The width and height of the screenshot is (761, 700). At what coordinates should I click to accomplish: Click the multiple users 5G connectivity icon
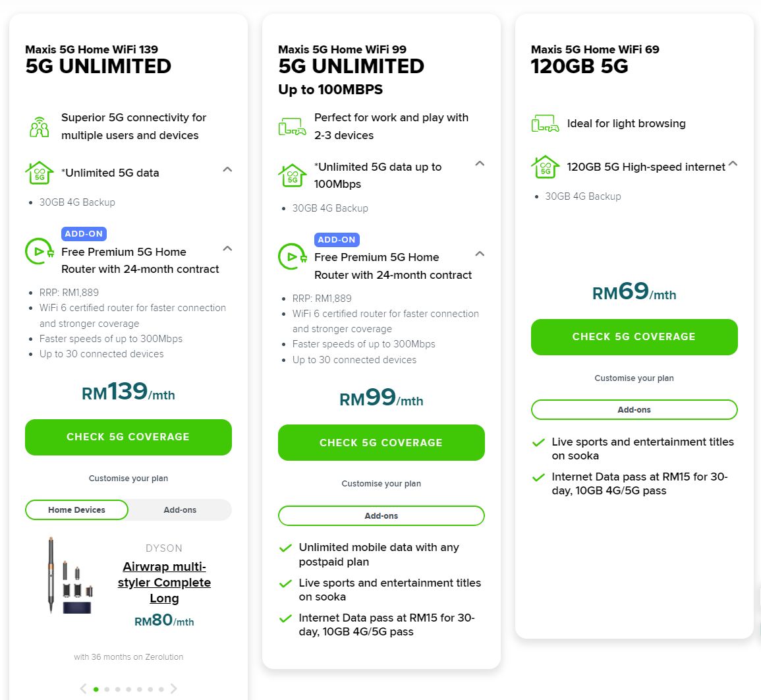point(39,125)
